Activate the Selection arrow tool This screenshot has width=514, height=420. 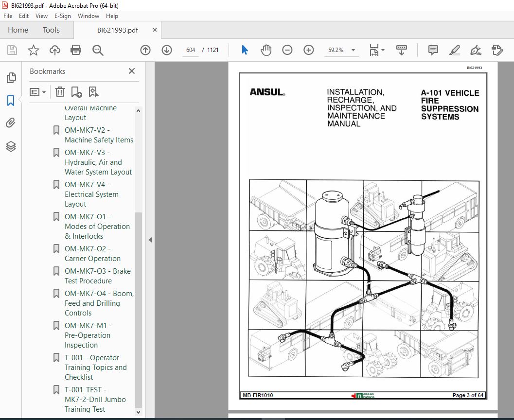245,50
